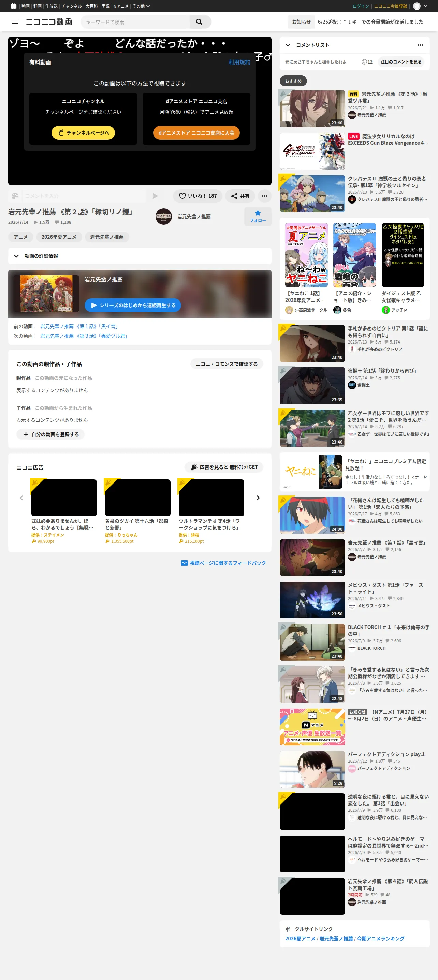Click 自分の動画を登録する button

click(x=50, y=434)
